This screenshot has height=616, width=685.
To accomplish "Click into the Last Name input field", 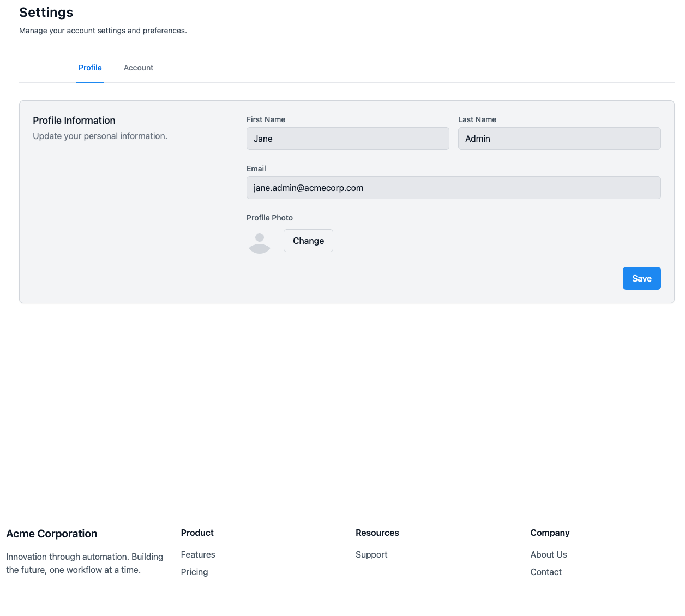I will pos(559,139).
